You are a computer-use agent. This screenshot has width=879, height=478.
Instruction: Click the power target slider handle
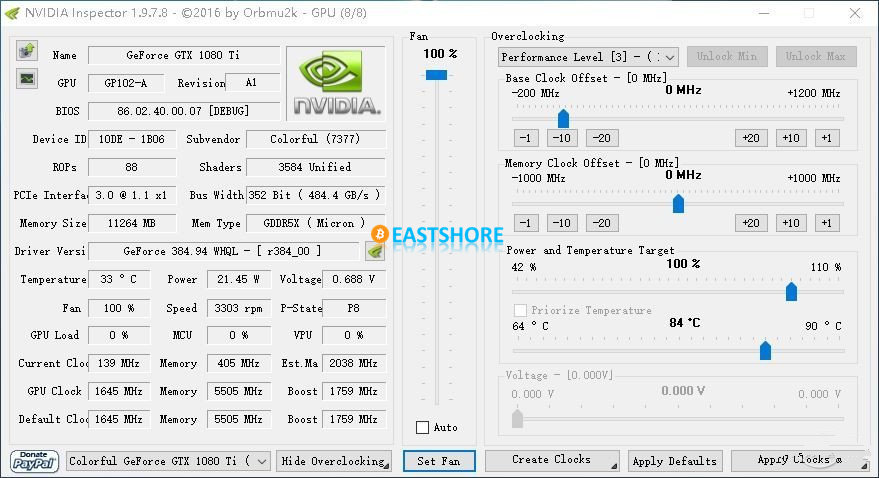point(791,291)
